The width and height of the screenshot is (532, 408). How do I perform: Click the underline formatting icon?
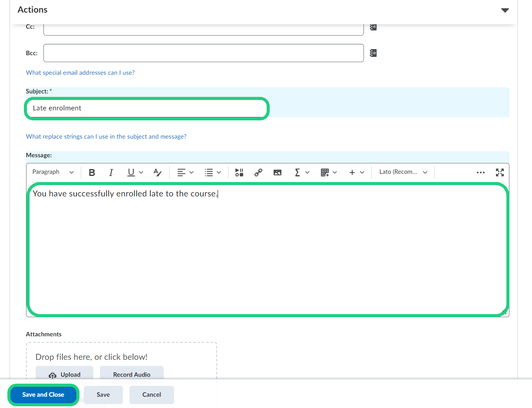131,172
